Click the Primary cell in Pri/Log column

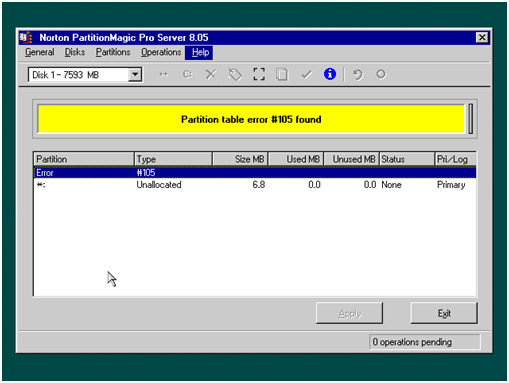click(x=451, y=185)
